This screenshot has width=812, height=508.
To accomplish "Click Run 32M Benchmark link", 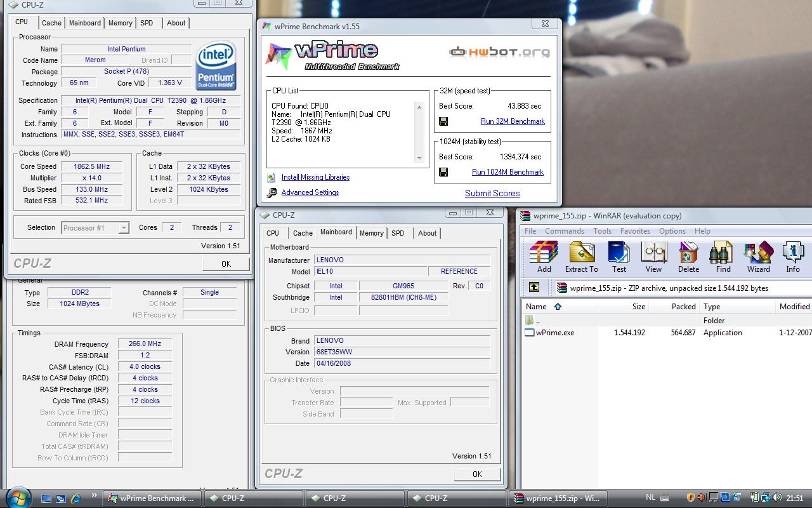I will pos(513,121).
